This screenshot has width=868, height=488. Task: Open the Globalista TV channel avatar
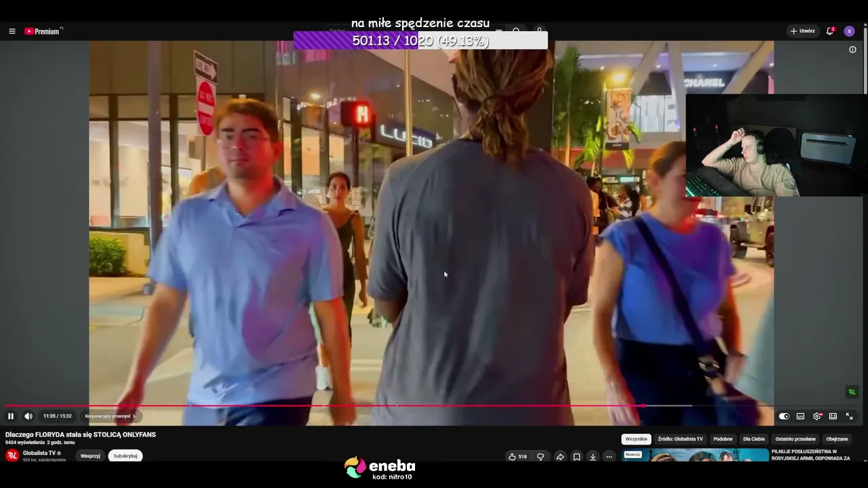pyautogui.click(x=12, y=455)
